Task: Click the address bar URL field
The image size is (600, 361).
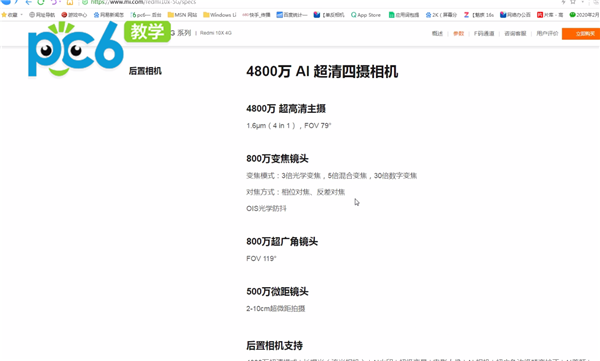Action: pyautogui.click(x=306, y=2)
